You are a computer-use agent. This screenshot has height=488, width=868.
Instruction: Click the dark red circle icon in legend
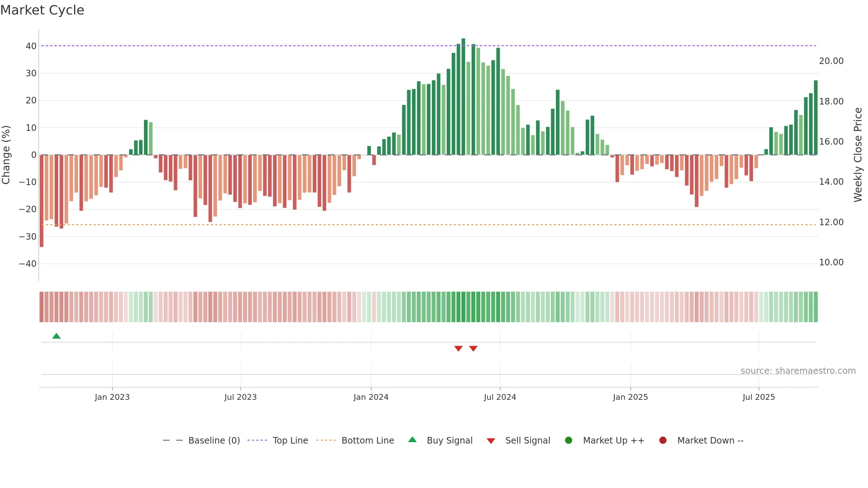[663, 440]
